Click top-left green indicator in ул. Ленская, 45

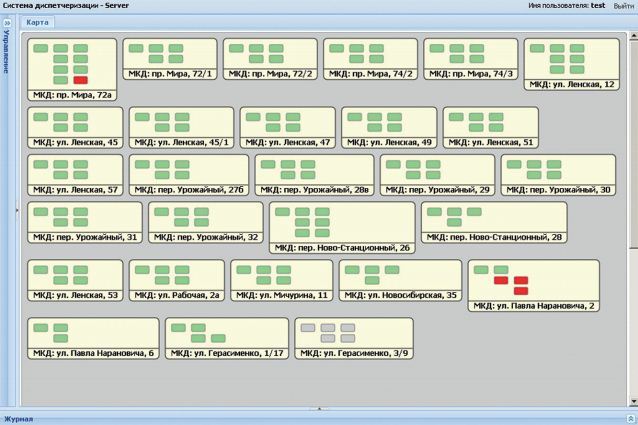[41, 116]
